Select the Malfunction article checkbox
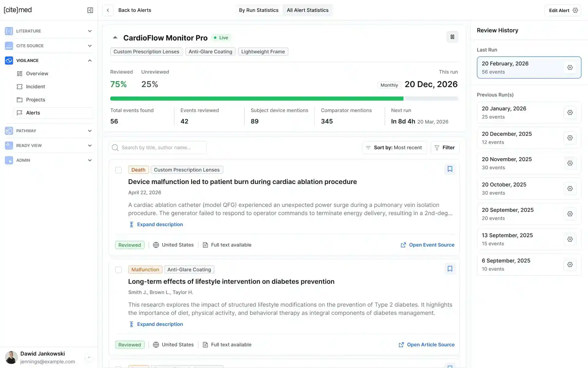588x368 pixels. (119, 270)
